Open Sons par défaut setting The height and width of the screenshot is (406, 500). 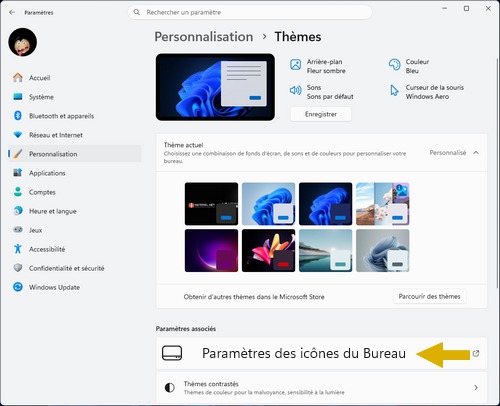322,92
